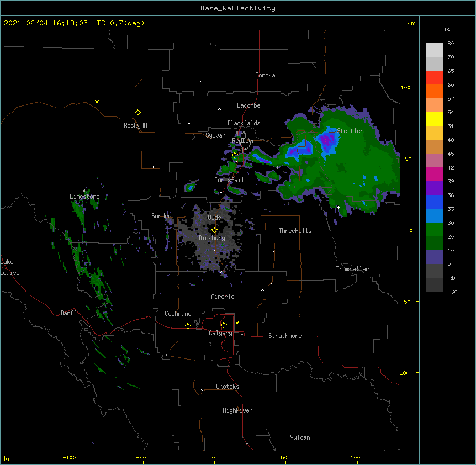476x465 pixels.
Task: Click the -100 mark on bottom axis
Action: point(69,457)
